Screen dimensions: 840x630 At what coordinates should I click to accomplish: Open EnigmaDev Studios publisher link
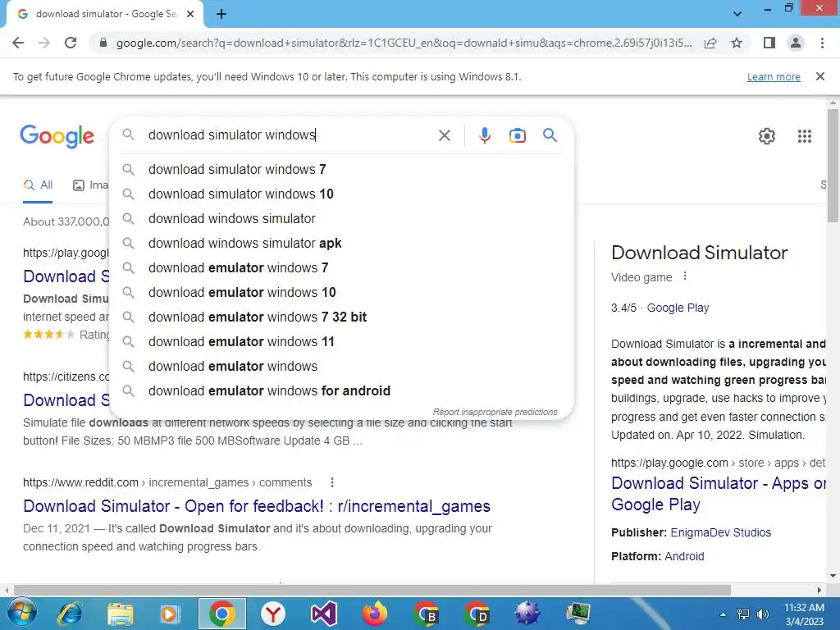click(720, 532)
